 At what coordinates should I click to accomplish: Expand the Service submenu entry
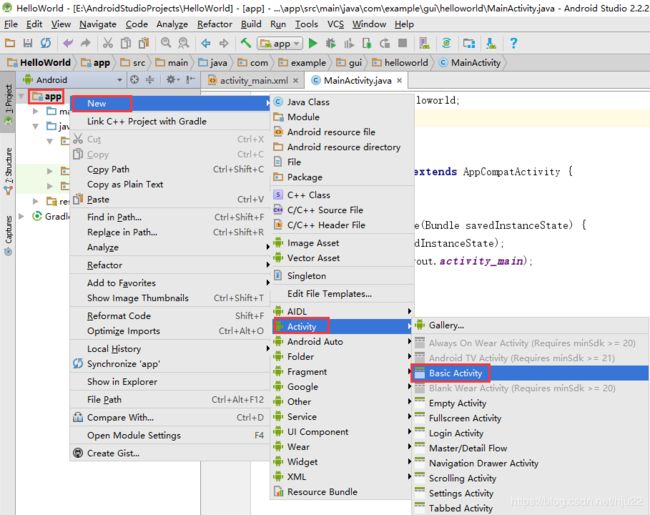pyautogui.click(x=342, y=417)
